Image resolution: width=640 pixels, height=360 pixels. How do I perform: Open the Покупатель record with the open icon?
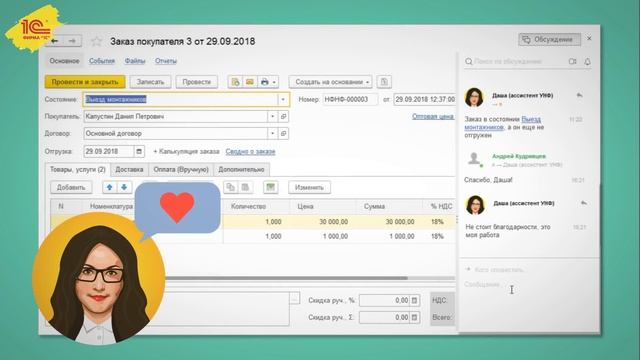284,116
